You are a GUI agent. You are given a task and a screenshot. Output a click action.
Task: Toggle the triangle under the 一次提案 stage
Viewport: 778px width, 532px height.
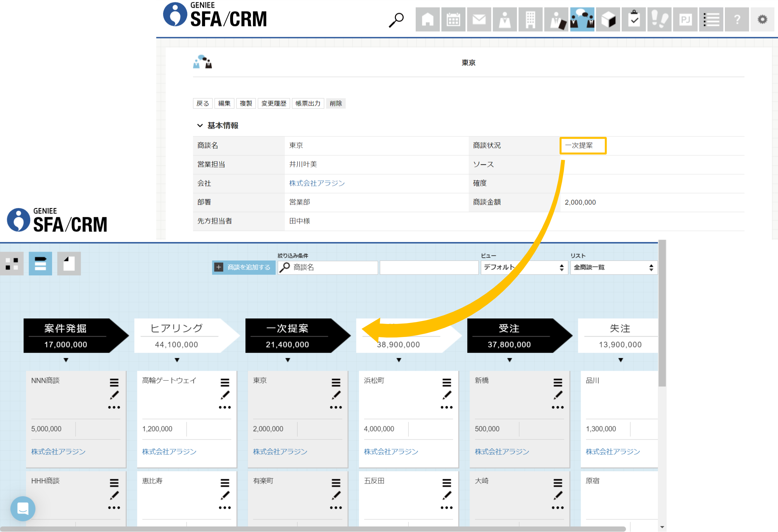[288, 360]
